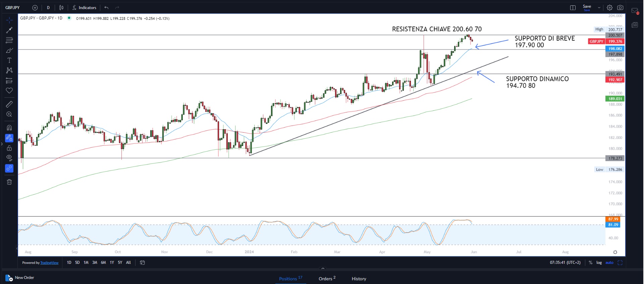The width and height of the screenshot is (644, 284).
Task: Open the Indicators dialog
Action: [x=84, y=8]
